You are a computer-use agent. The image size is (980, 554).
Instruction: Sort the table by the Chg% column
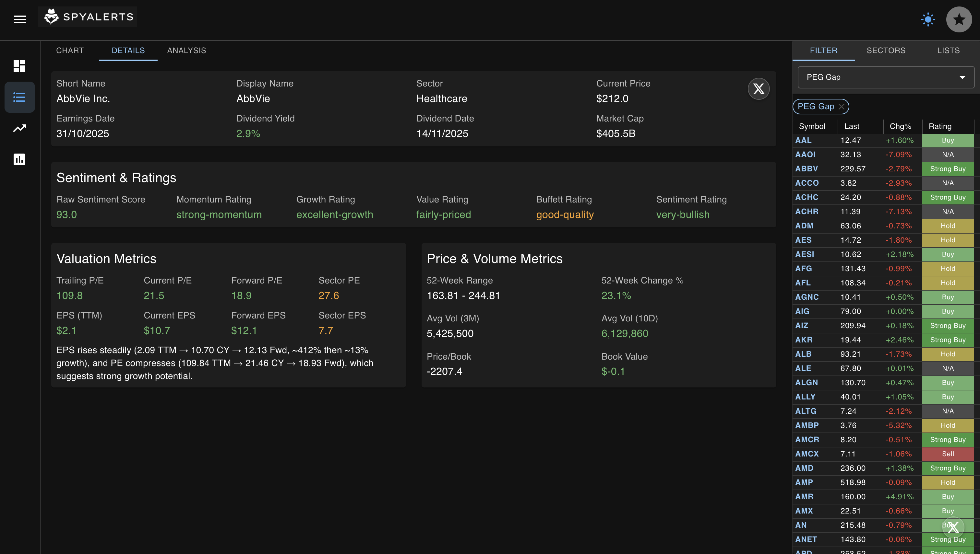(900, 126)
